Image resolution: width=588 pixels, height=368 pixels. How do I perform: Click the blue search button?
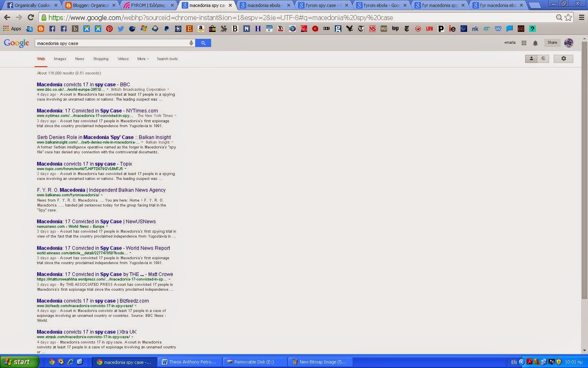(x=203, y=43)
